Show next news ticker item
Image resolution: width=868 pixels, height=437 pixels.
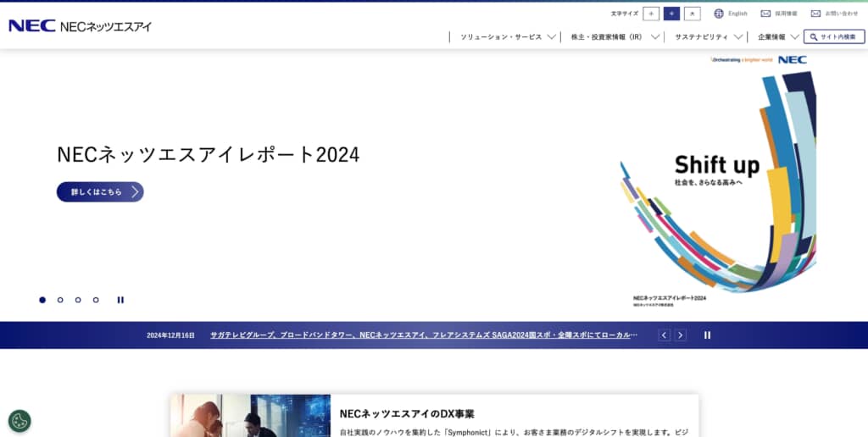tap(681, 335)
